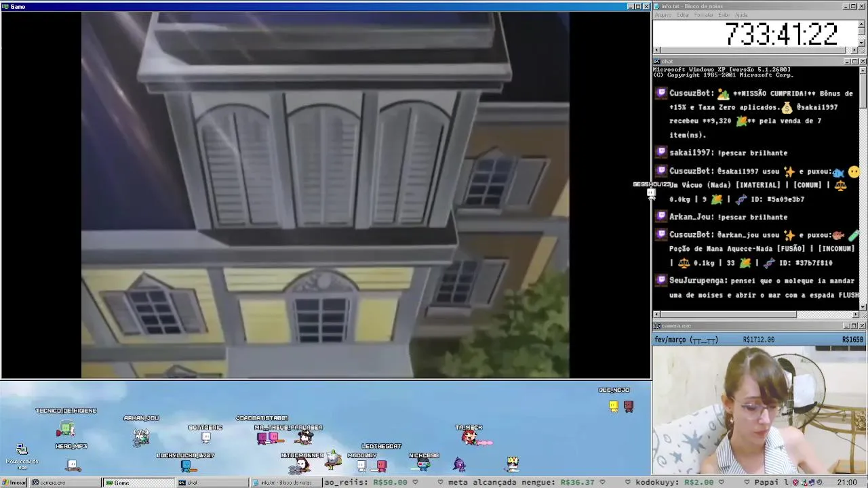Activate the chat taskbar button

pyautogui.click(x=212, y=483)
